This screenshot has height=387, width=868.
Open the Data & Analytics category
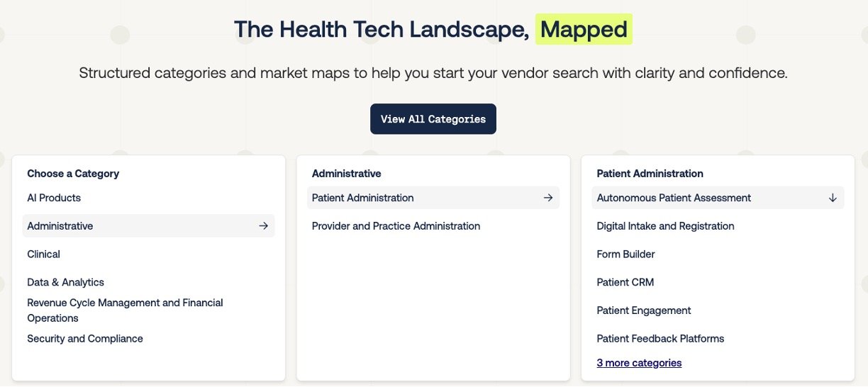(x=65, y=282)
